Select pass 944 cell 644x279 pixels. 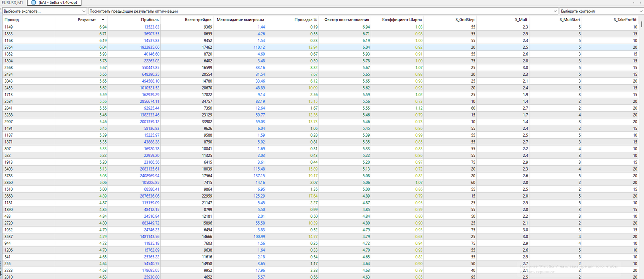[x=7, y=243]
